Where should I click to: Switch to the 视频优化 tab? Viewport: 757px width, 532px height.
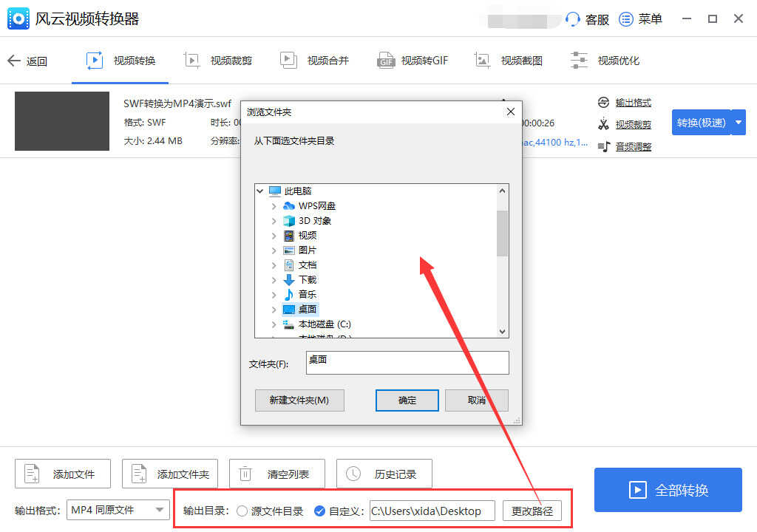tap(605, 61)
